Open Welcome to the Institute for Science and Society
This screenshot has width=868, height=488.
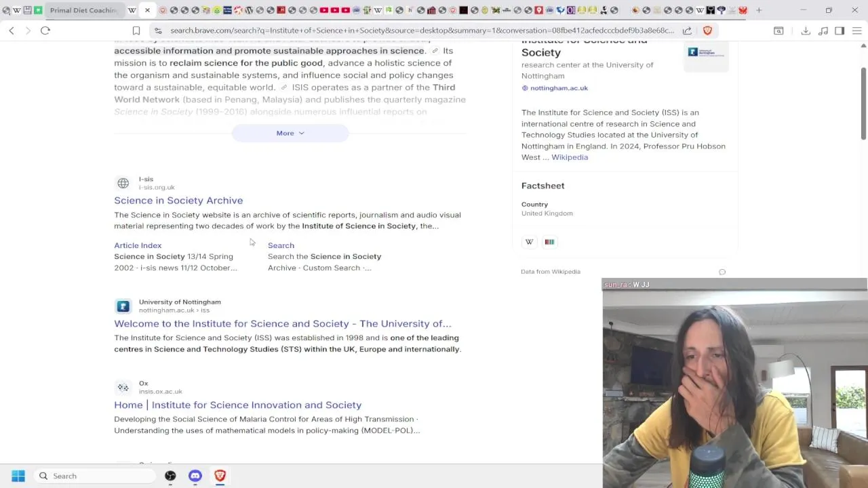pos(283,324)
